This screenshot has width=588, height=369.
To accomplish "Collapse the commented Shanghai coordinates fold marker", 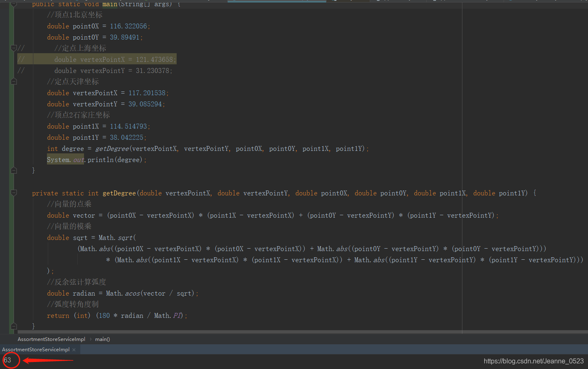I will (14, 48).
